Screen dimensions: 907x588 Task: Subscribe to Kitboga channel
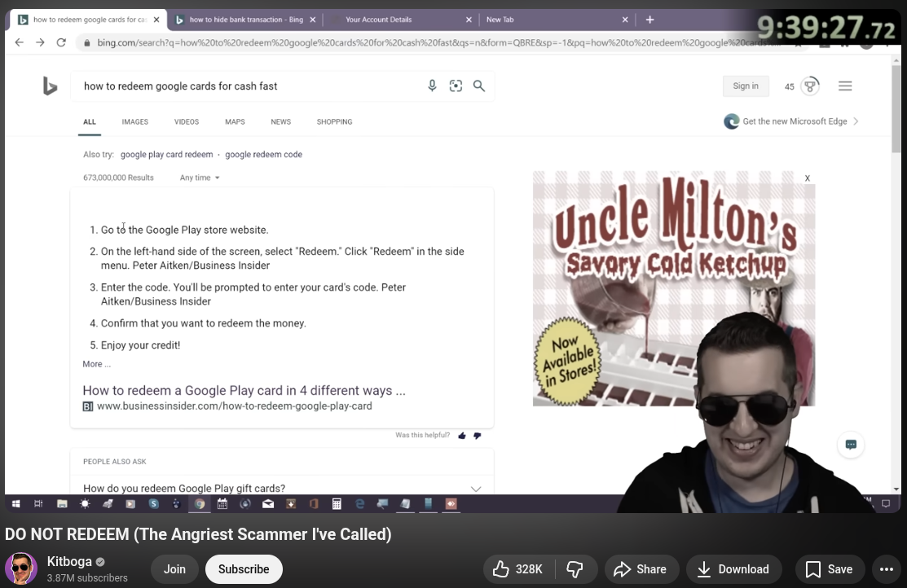pos(244,569)
